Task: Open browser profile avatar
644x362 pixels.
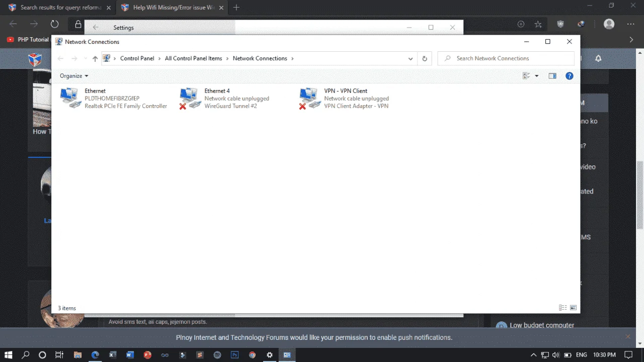Action: (609, 24)
